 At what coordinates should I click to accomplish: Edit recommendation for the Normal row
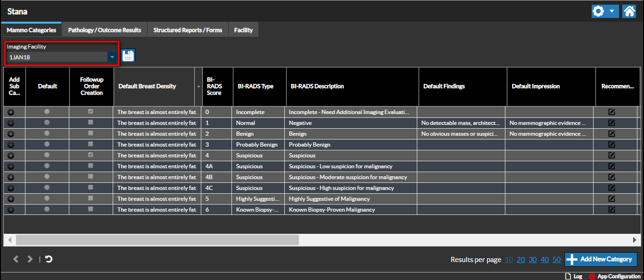click(x=611, y=123)
